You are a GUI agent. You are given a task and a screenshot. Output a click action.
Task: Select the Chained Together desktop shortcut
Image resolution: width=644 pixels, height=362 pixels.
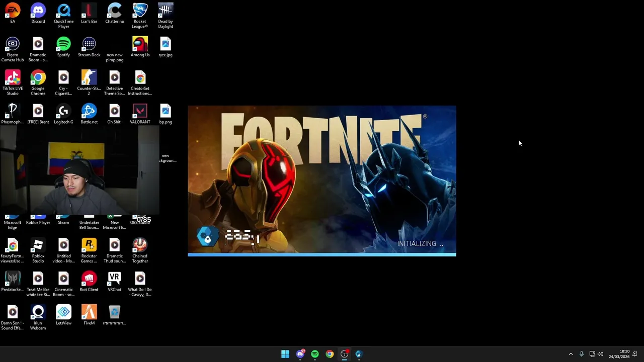tap(140, 250)
